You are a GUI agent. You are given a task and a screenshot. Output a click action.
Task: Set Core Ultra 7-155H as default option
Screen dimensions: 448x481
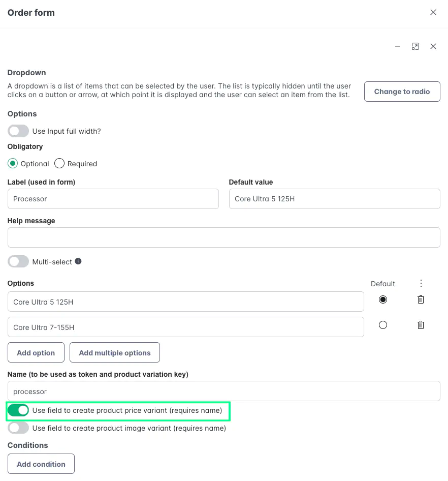[x=383, y=325]
